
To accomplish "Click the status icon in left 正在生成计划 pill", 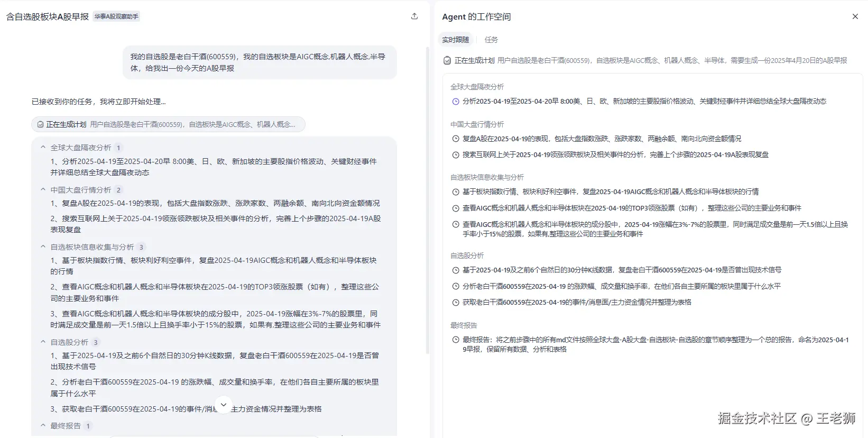I will (40, 125).
